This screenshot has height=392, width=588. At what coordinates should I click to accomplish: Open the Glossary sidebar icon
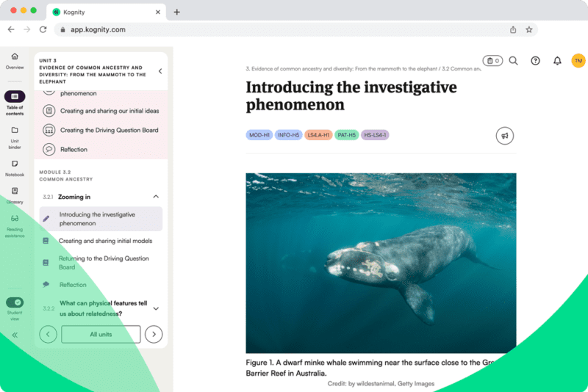(x=15, y=191)
